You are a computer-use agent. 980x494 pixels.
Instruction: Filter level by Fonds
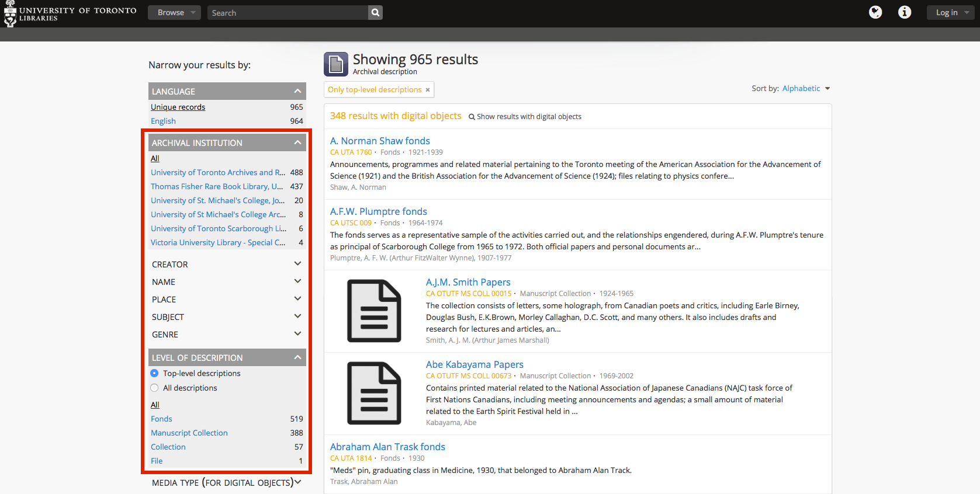[161, 419]
